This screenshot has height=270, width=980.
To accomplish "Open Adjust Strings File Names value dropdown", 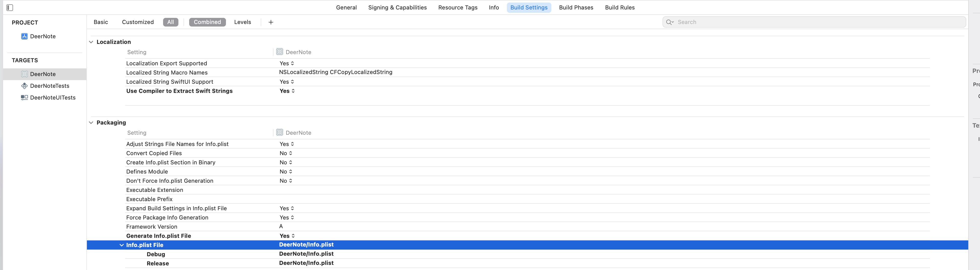I will tap(287, 144).
